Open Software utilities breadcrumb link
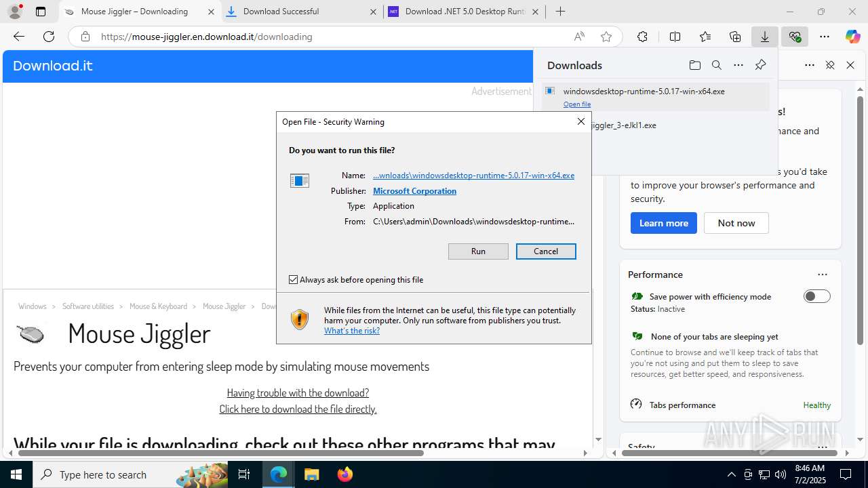The width and height of the screenshot is (868, 488). coord(88,306)
